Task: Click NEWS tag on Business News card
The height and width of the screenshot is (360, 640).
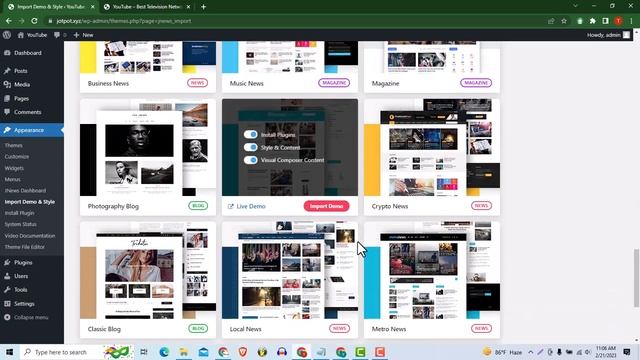Action: 198,83
